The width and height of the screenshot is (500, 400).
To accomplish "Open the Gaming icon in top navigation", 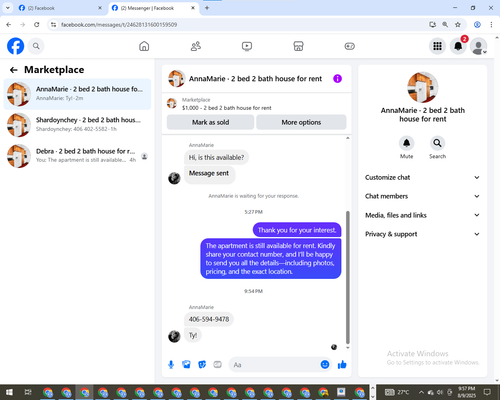I will tap(350, 46).
